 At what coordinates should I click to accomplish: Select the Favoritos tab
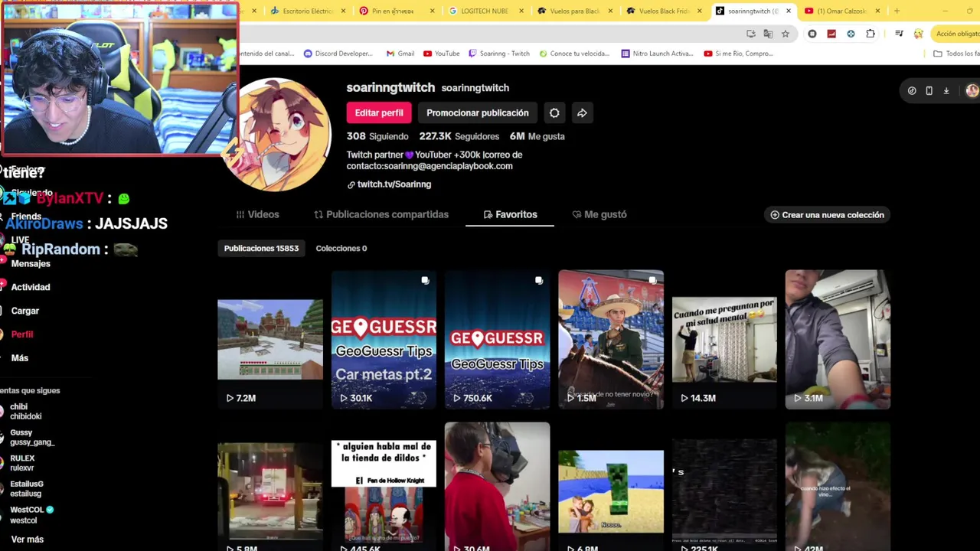[x=510, y=214]
